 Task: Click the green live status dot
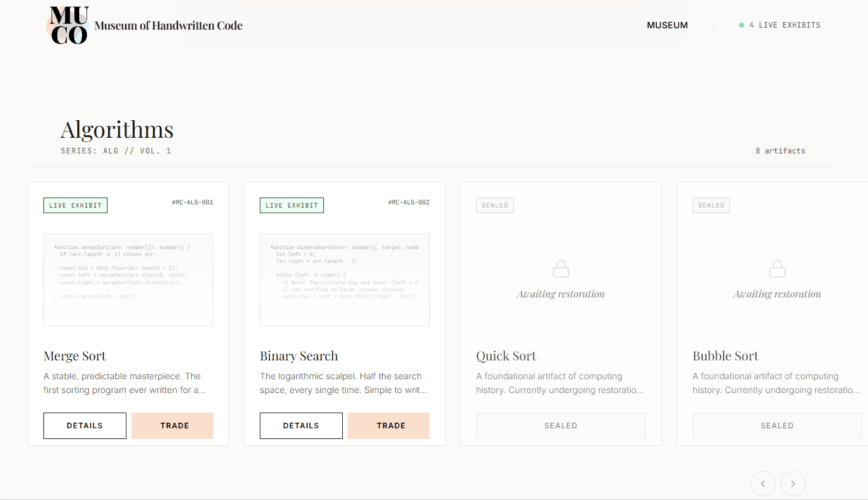click(x=740, y=25)
